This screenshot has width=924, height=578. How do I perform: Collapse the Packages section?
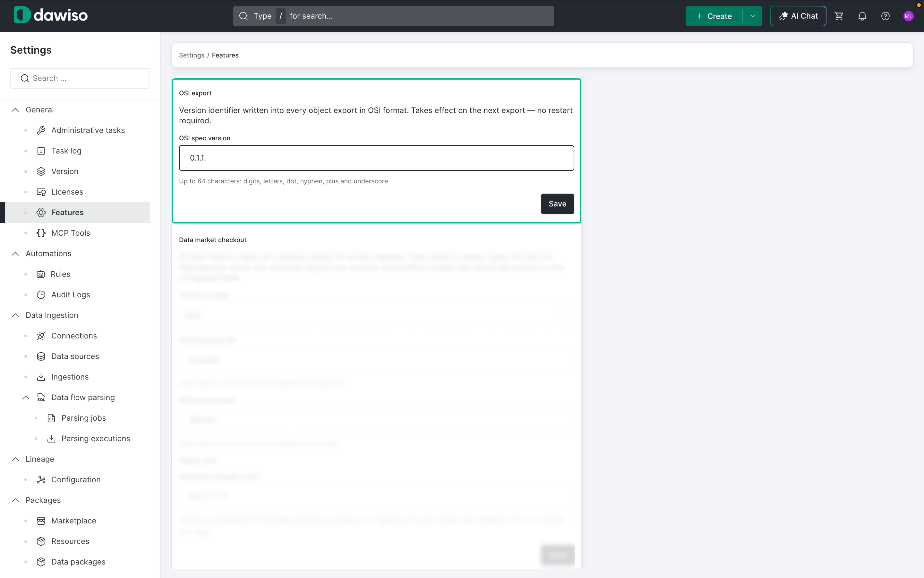click(x=15, y=500)
